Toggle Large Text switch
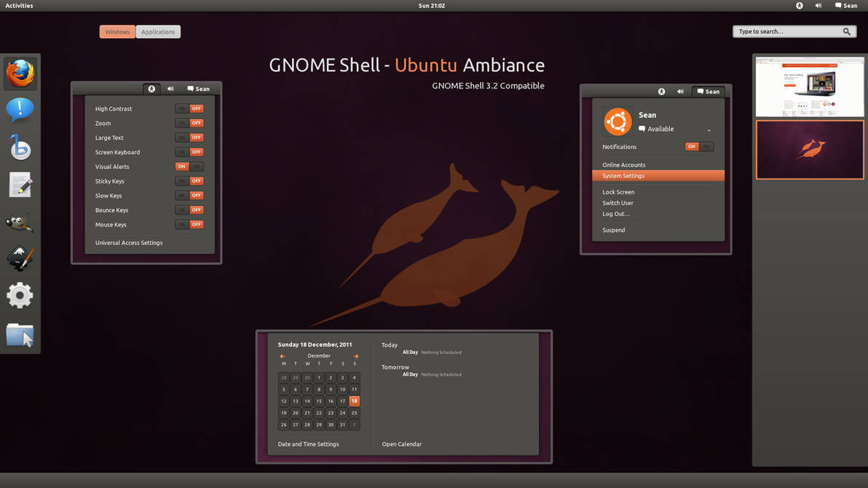 coord(189,138)
